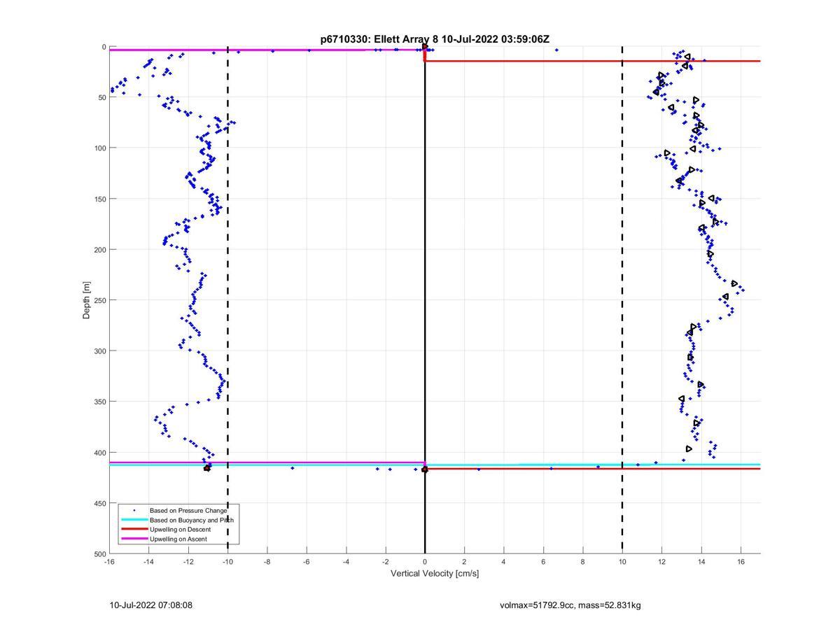Click the x-axis tick label '0'
Viewport: 840px width, 622px height.
425,561
